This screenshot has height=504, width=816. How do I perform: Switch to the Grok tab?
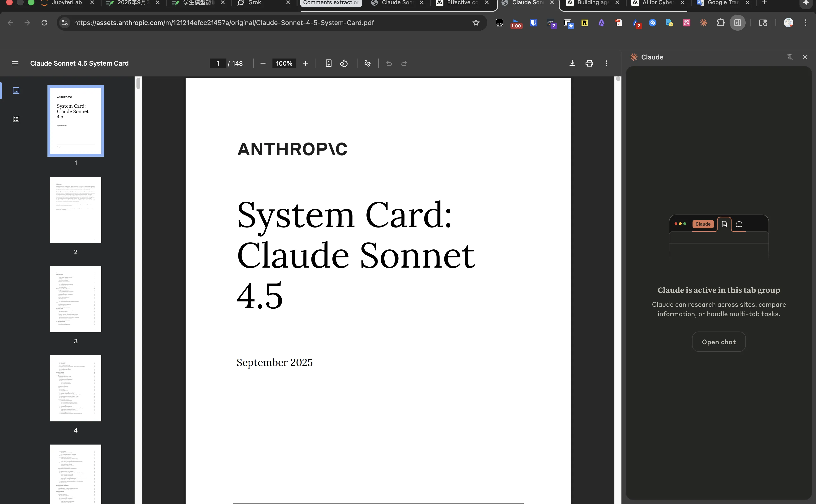click(255, 3)
